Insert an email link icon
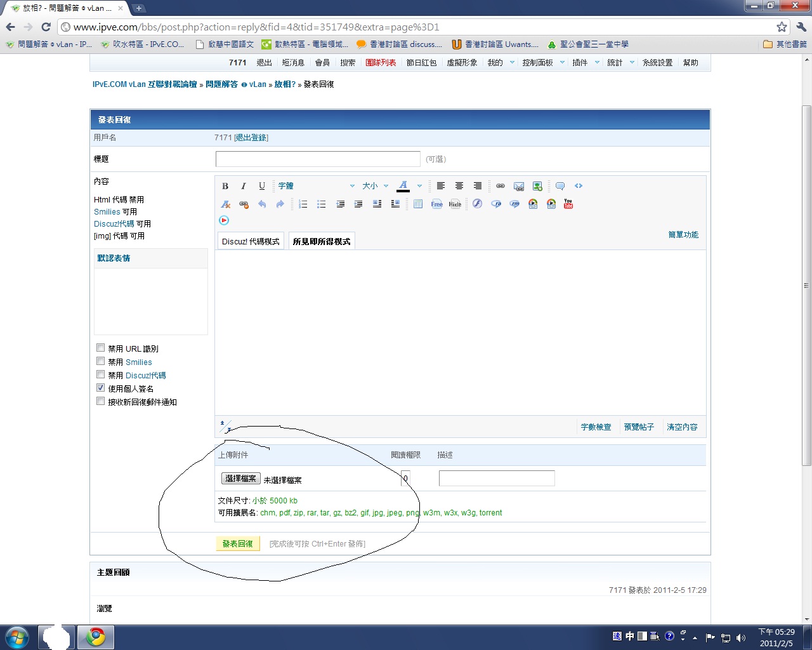Image resolution: width=812 pixels, height=650 pixels. tap(519, 186)
